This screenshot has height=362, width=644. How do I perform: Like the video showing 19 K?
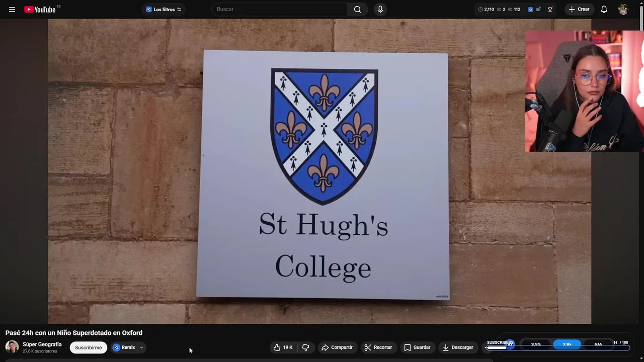pos(283,347)
